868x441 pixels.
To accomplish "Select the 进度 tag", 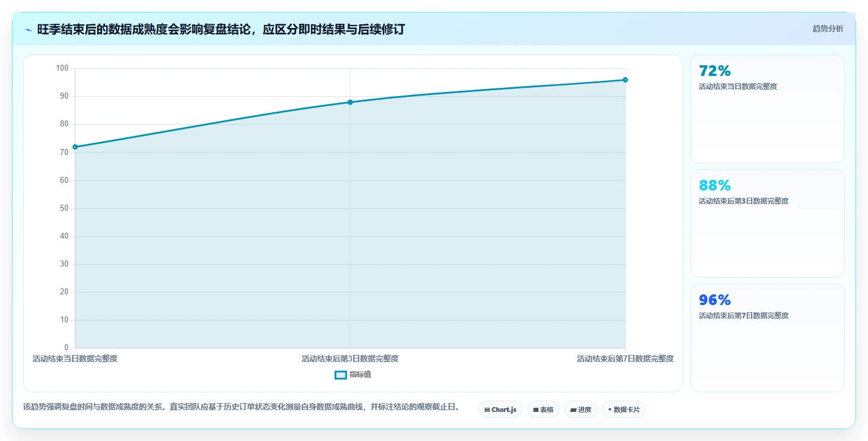I will coord(581,410).
